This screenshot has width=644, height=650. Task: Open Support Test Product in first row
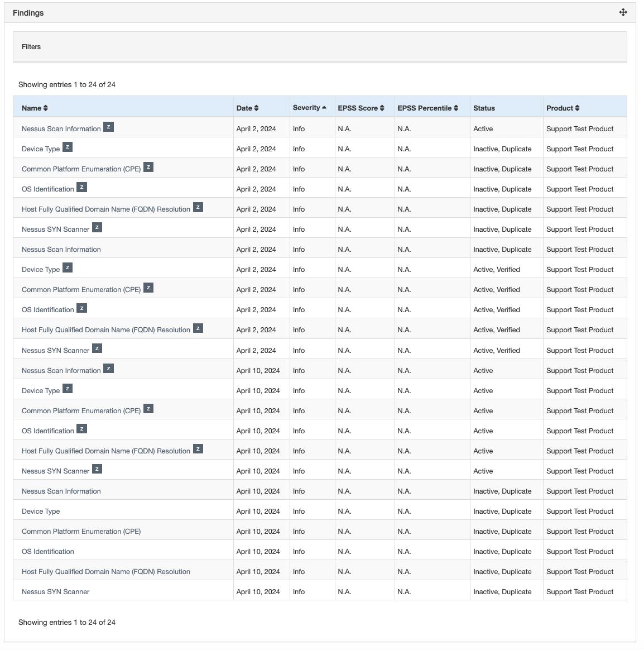tap(580, 129)
